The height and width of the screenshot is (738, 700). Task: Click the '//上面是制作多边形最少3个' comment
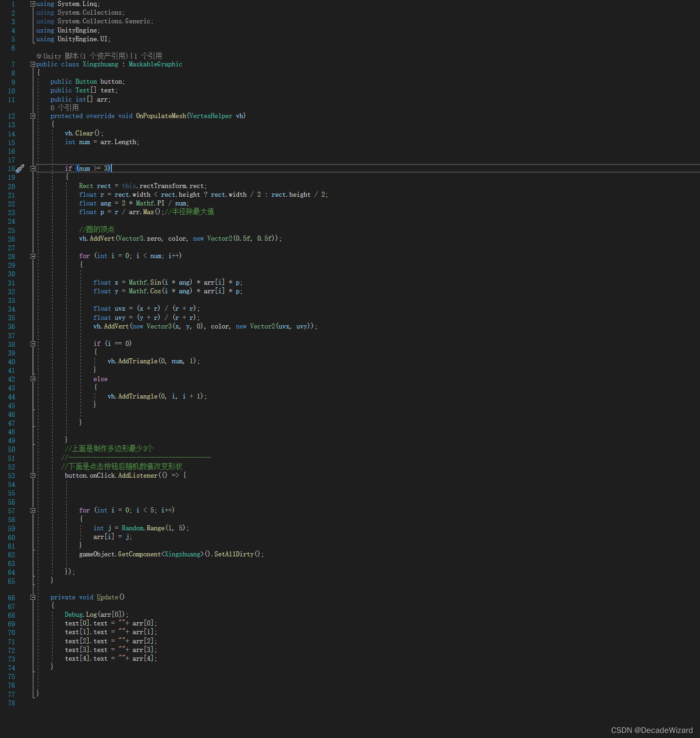109,449
